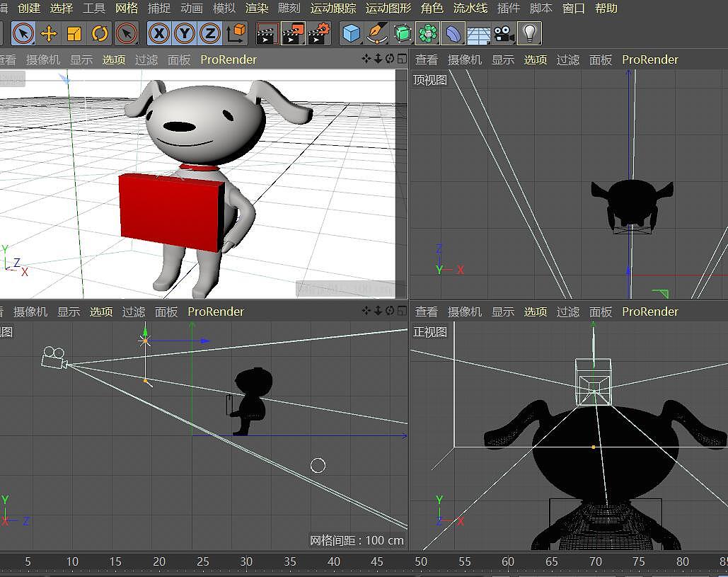Open ProRender menu in front view viewport
728x577 pixels.
(650, 312)
